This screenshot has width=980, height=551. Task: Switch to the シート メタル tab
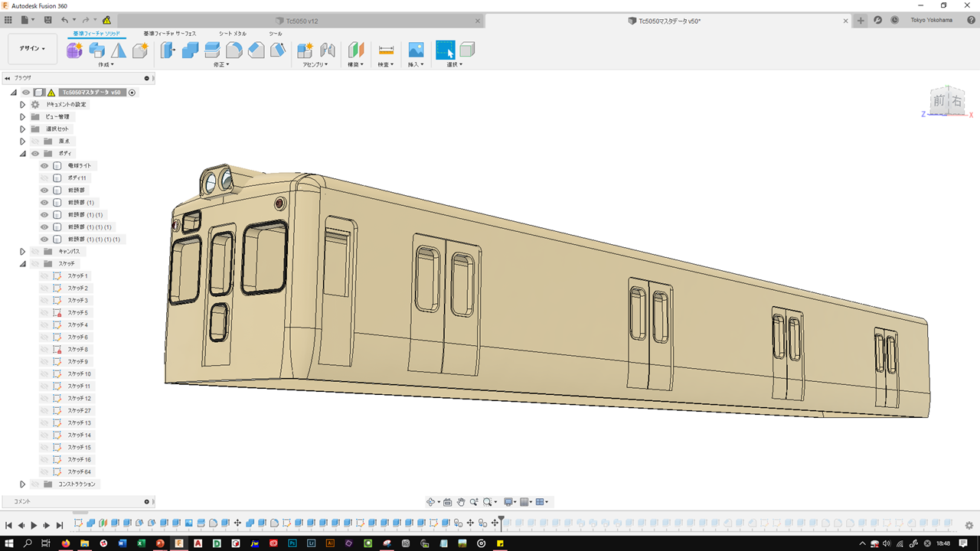(233, 34)
